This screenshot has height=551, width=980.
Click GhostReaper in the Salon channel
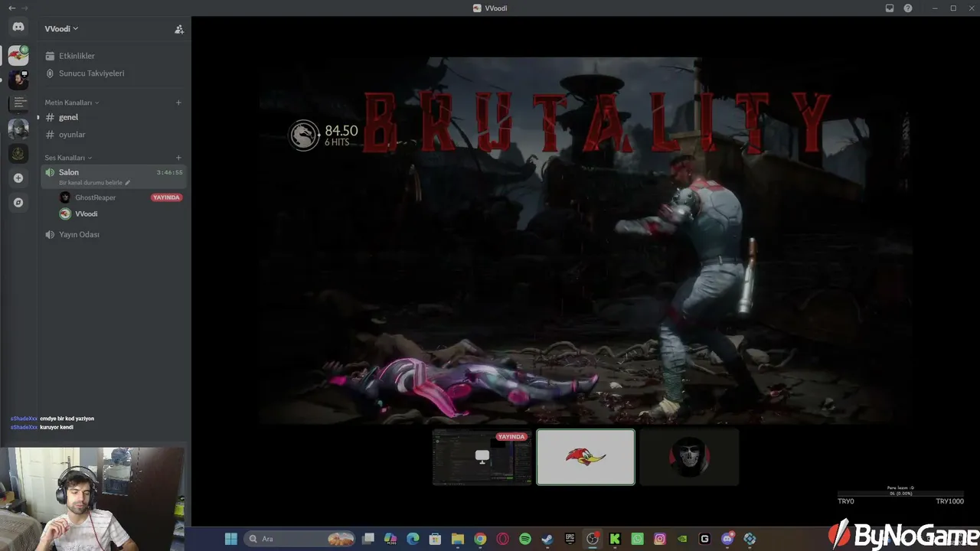pos(95,197)
